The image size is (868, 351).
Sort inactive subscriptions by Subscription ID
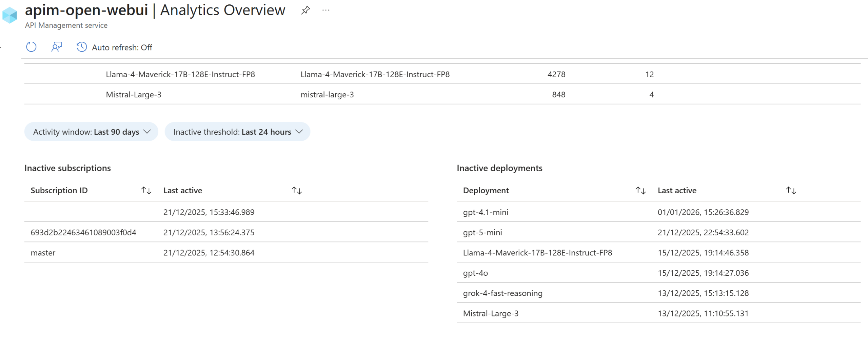146,190
